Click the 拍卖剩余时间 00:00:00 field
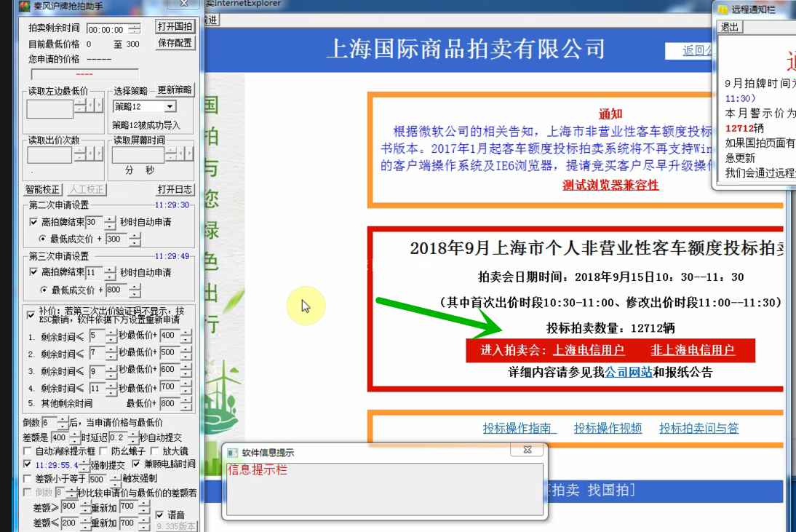 click(108, 29)
